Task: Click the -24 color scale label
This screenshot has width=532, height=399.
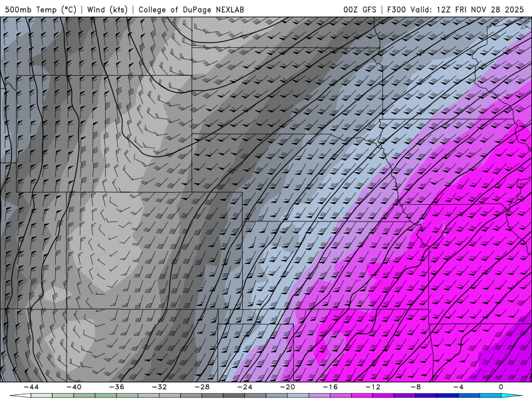Action: (x=245, y=387)
